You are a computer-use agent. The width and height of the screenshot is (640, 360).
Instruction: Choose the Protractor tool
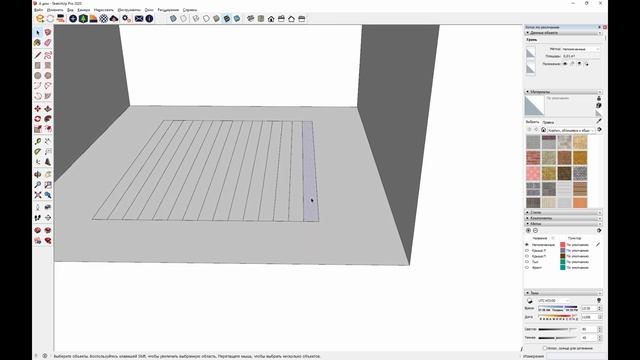click(38, 151)
